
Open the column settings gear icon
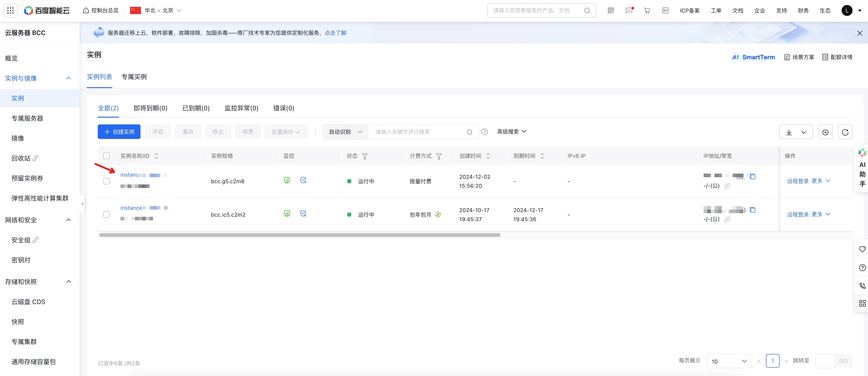[x=825, y=132]
